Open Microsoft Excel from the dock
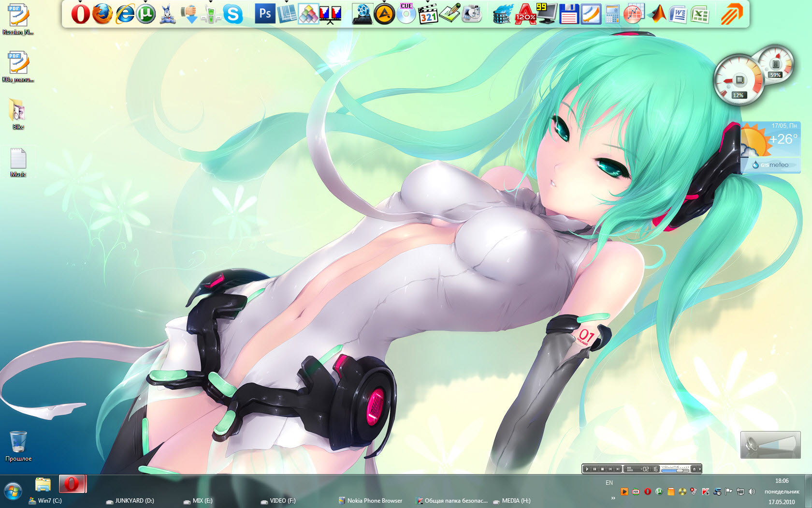Screen dimensions: 812x508 tap(700, 15)
